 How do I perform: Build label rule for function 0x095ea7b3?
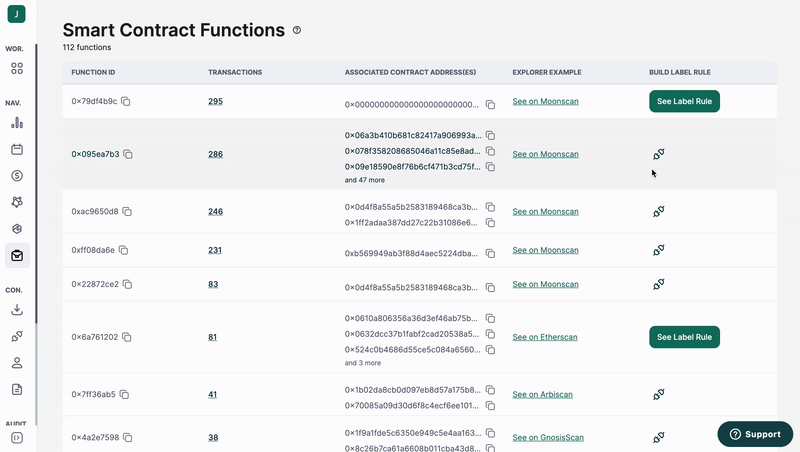tap(659, 154)
